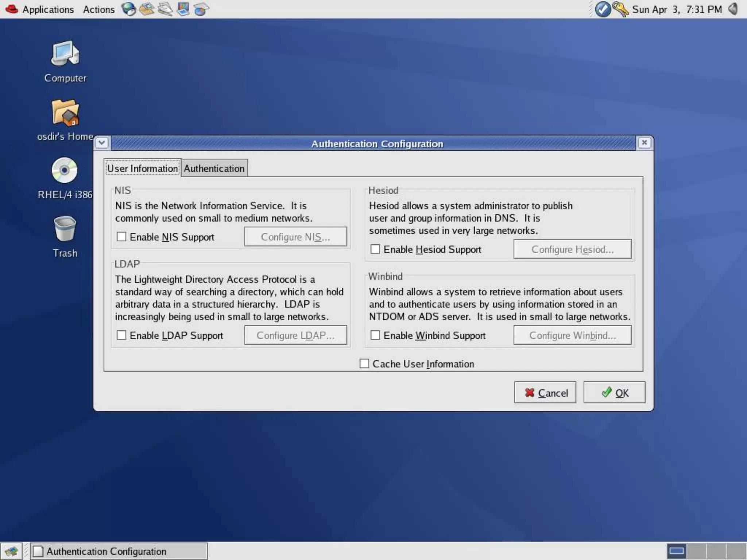This screenshot has width=747, height=560.
Task: Click the volume speaker icon
Action: click(x=733, y=9)
